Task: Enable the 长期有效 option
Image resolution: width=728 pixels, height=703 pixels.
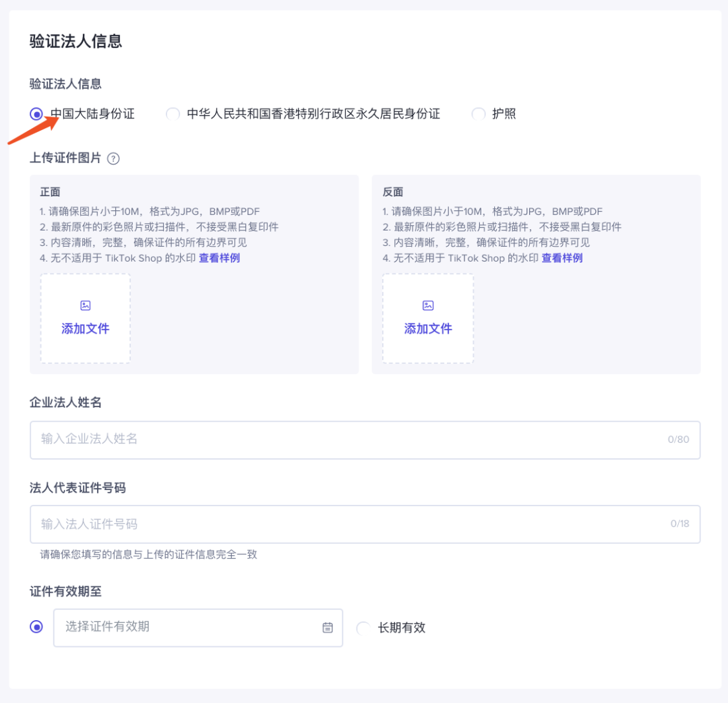Action: (x=363, y=628)
